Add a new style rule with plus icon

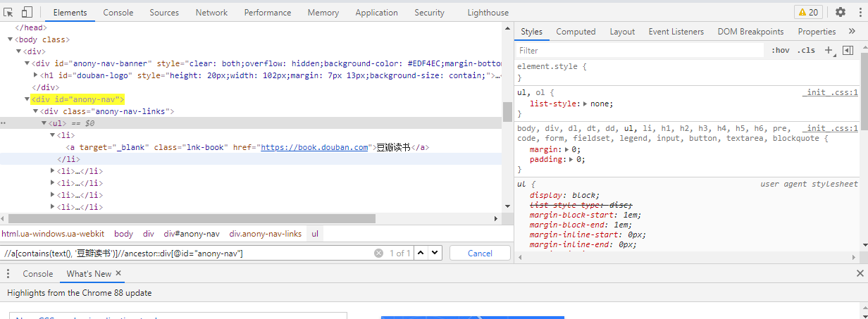[829, 50]
